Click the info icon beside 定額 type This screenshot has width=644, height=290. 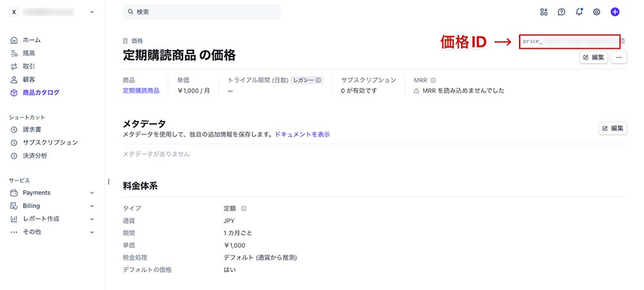[243, 208]
